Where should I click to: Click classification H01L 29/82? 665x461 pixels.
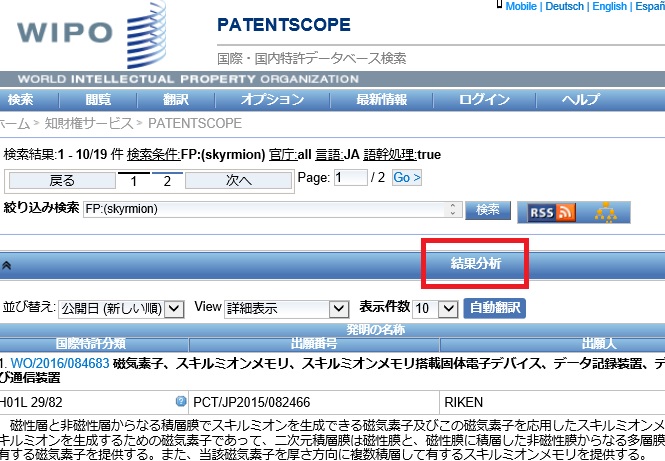(x=31, y=402)
